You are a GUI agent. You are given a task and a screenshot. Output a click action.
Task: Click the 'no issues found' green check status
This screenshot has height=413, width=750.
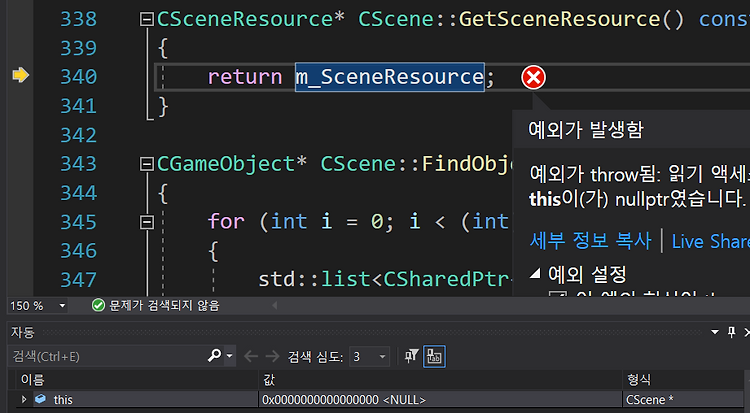[155, 305]
